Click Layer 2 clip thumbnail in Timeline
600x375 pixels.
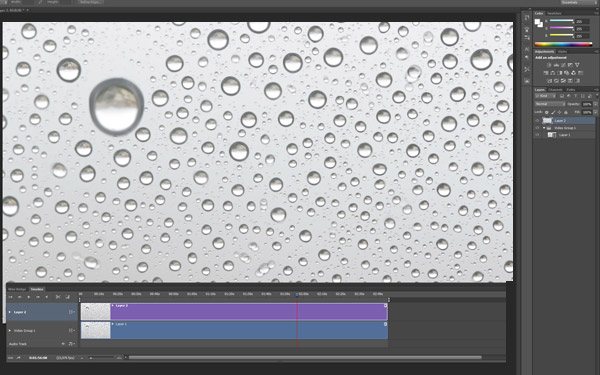[96, 312]
